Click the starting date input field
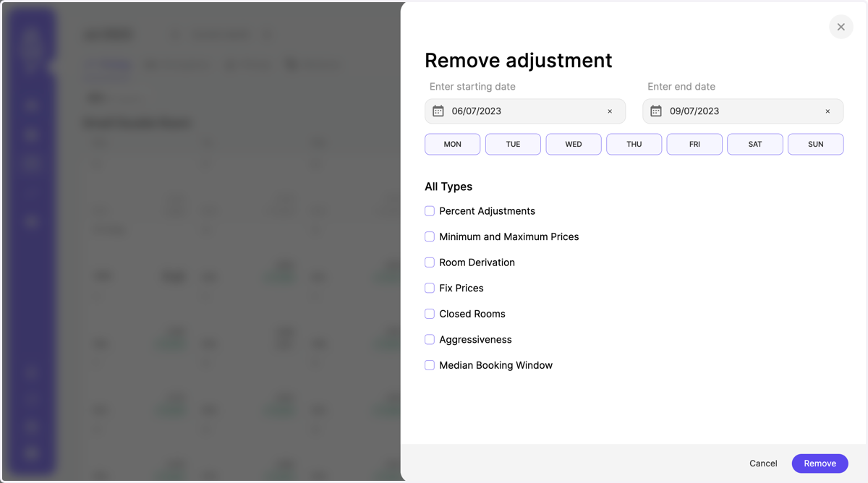 [x=525, y=111]
